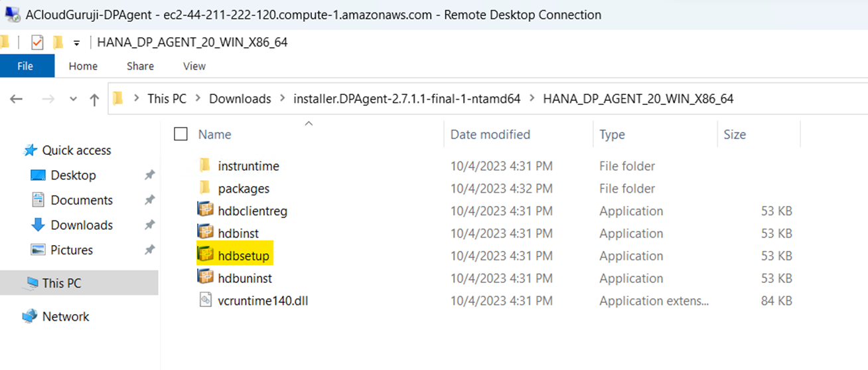Click the Up directory arrow icon
This screenshot has height=370, width=868.
pos(94,99)
